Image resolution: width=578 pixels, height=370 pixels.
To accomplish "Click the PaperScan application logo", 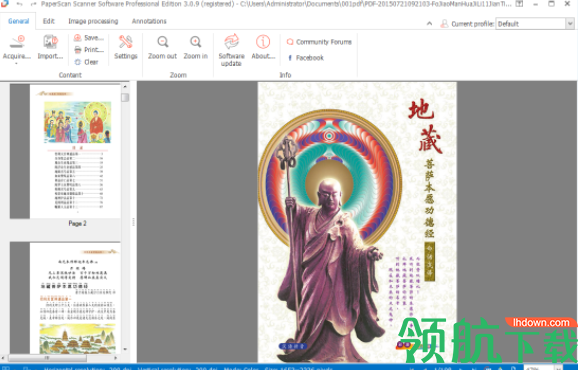I will [5, 4].
